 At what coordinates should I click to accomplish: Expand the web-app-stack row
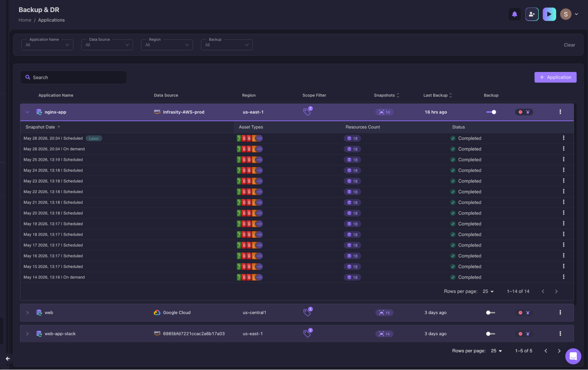point(27,334)
